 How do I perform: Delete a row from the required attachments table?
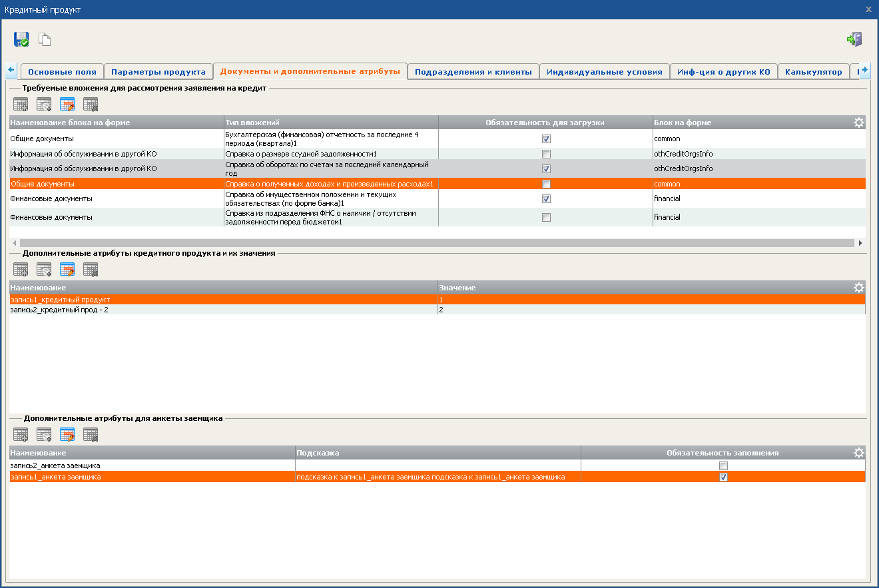91,104
